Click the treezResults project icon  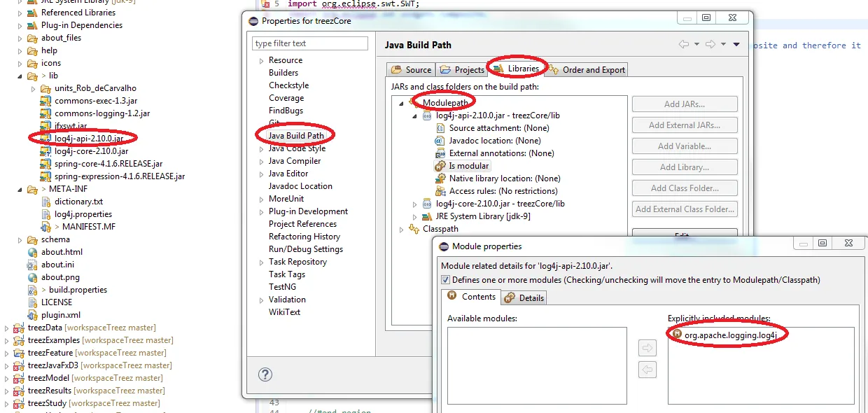(19, 391)
